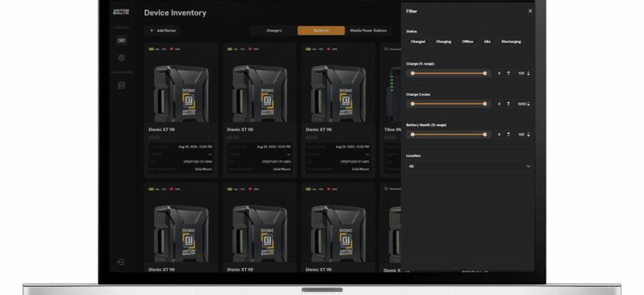644x295 pixels.
Task: Open the Mobile Power Stations tab
Action: (x=369, y=30)
